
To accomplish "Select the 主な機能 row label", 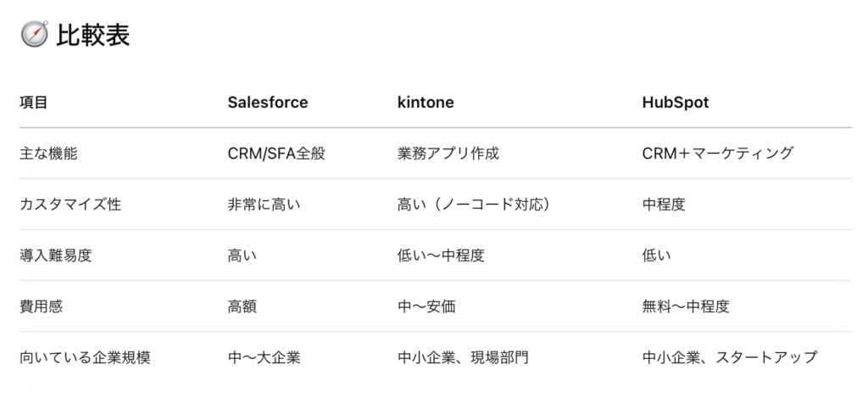I will coord(48,154).
